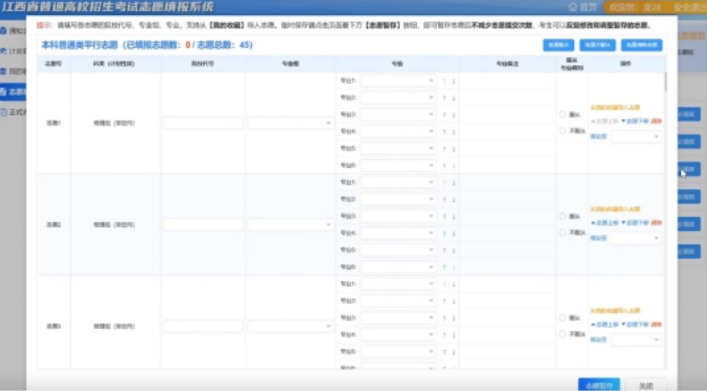The width and height of the screenshot is (707, 391).
Task: Move 专业5 up in 志愿2
Action: tap(445, 250)
